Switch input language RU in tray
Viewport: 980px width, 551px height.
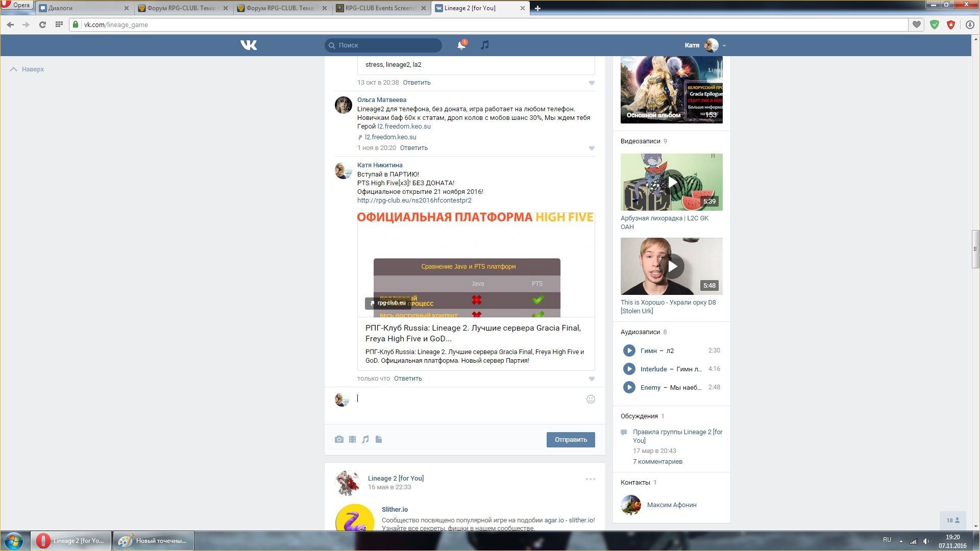point(887,540)
